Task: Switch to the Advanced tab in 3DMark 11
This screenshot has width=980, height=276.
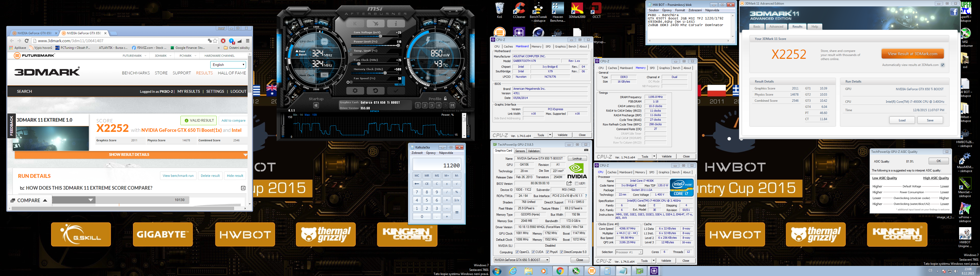Action: pyautogui.click(x=776, y=27)
